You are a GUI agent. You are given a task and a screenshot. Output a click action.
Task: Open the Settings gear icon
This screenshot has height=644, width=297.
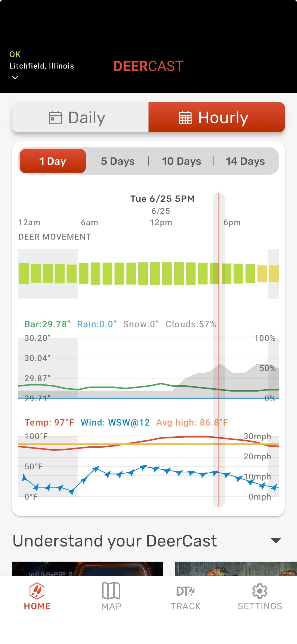(260, 591)
